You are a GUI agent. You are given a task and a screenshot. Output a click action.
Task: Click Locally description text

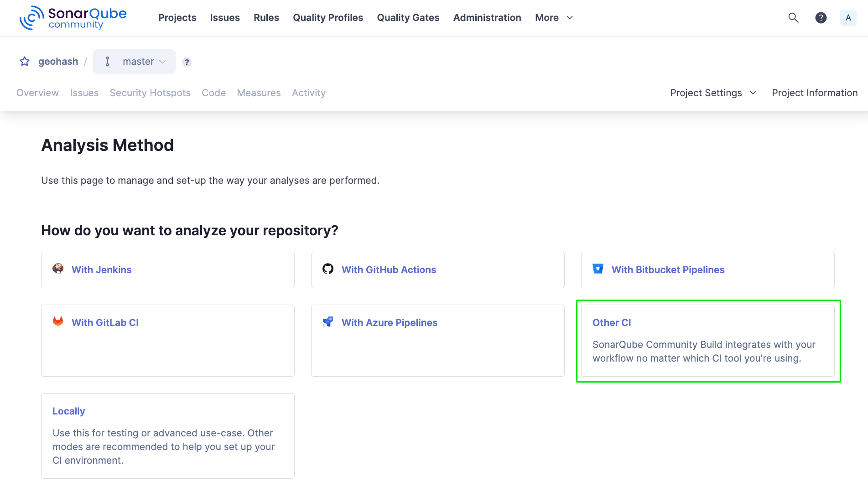[163, 447]
